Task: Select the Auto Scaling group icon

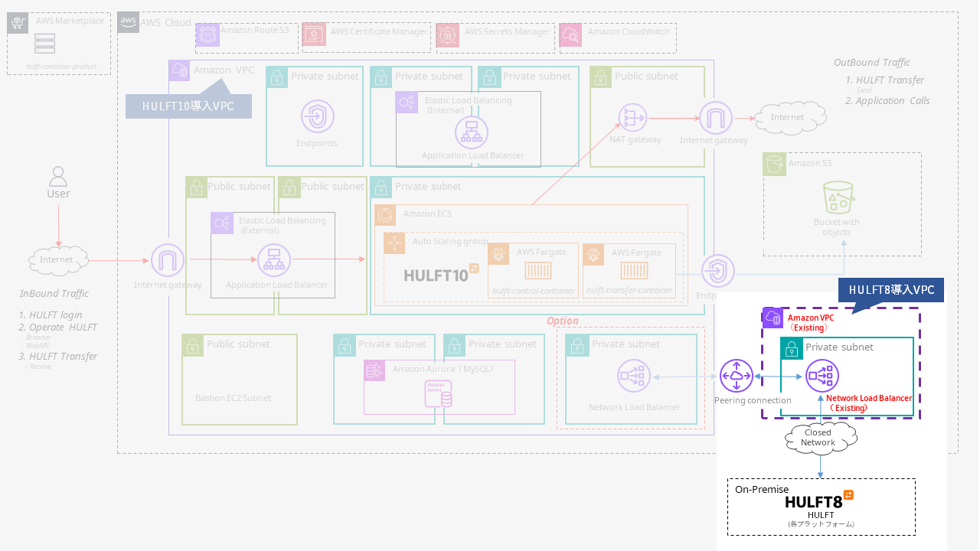Action: coord(394,243)
